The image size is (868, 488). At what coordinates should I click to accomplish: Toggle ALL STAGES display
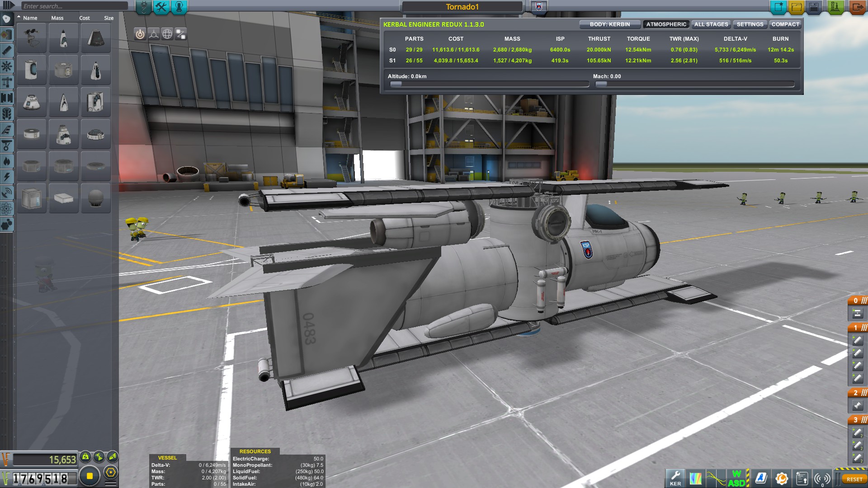711,24
